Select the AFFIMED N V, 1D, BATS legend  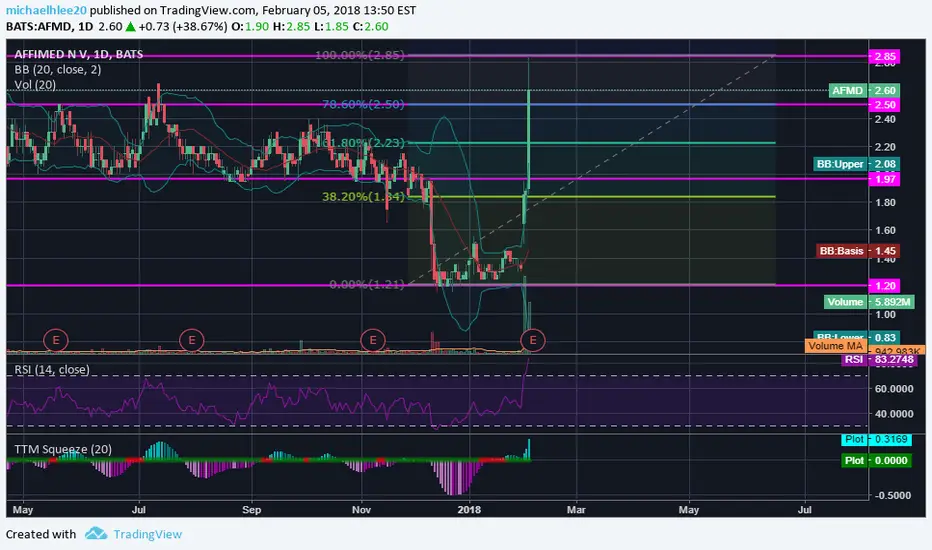(x=78, y=54)
